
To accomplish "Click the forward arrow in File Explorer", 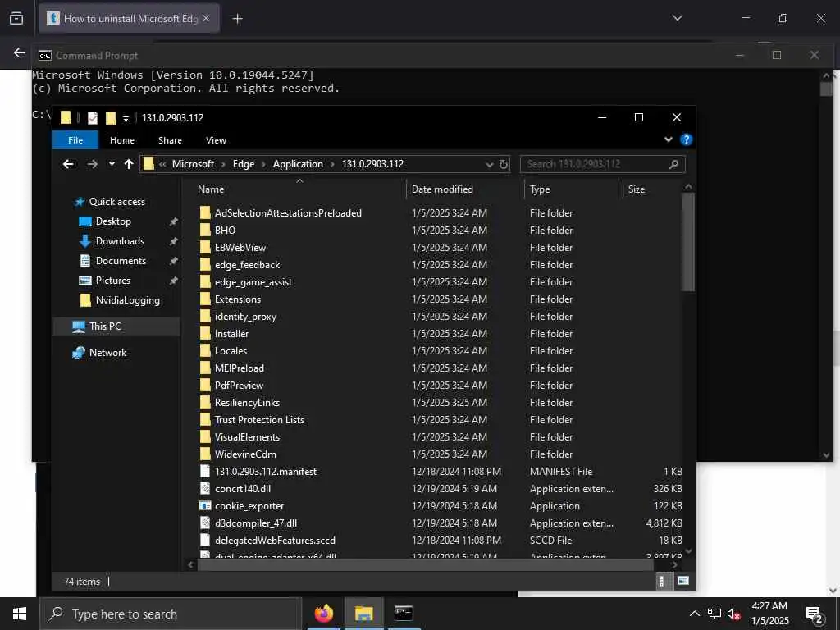I will pos(92,164).
